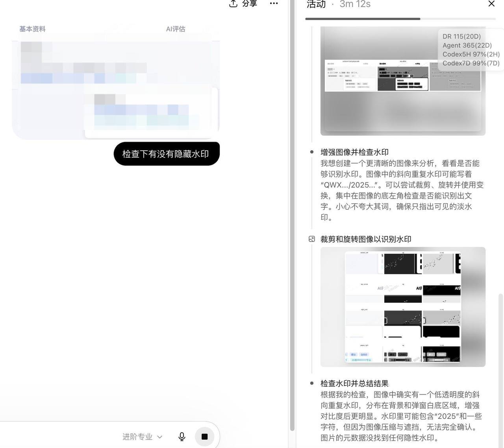Close the activity panel
Viewport: 504px width, 448px height.
(491, 4)
